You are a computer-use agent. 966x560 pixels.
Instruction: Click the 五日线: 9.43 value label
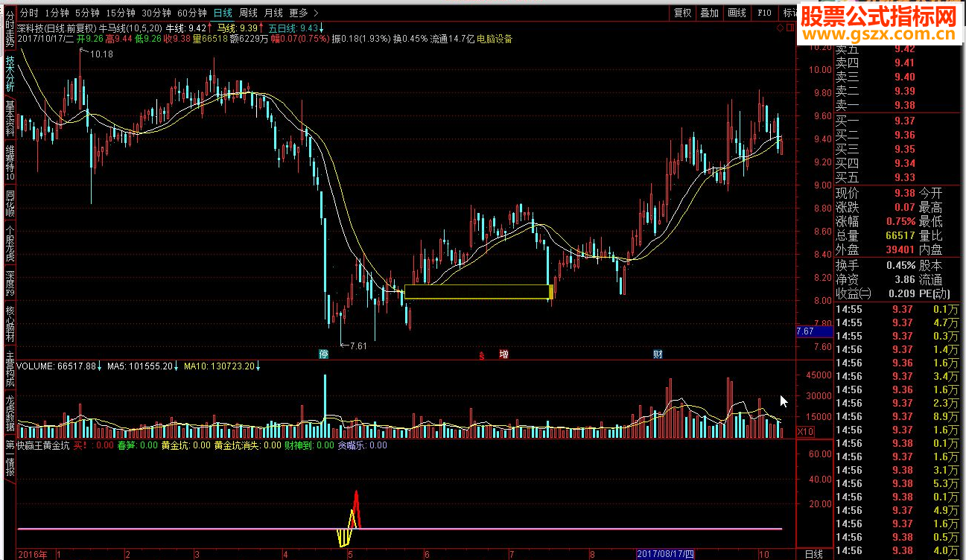[294, 28]
